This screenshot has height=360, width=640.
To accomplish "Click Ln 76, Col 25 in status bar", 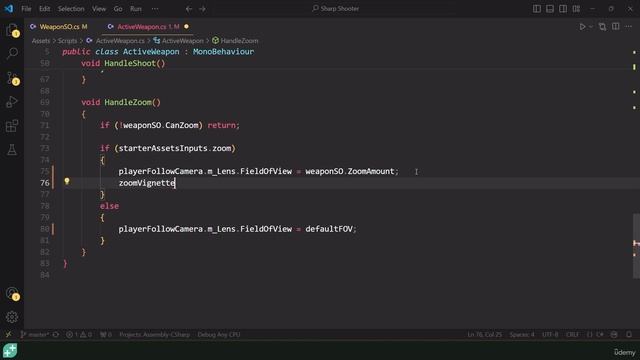I will [484, 335].
